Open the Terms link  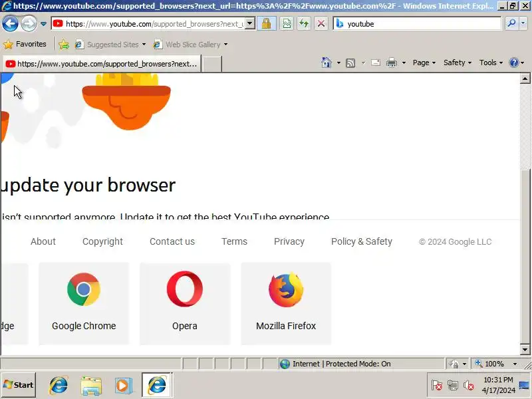click(234, 241)
